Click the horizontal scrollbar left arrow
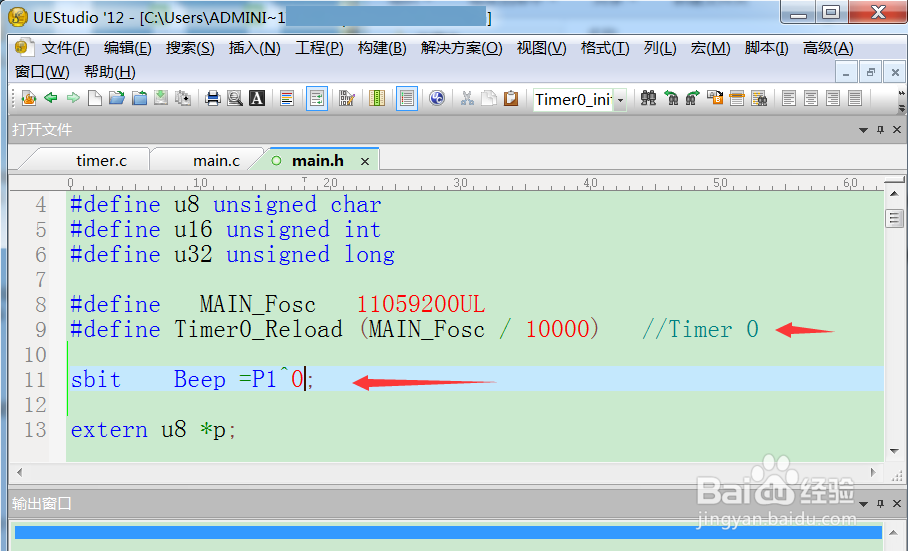The width and height of the screenshot is (908, 551). tap(20, 472)
